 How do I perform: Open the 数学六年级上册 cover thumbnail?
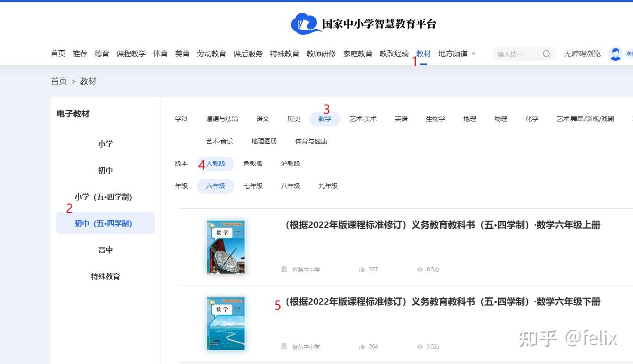pos(226,247)
